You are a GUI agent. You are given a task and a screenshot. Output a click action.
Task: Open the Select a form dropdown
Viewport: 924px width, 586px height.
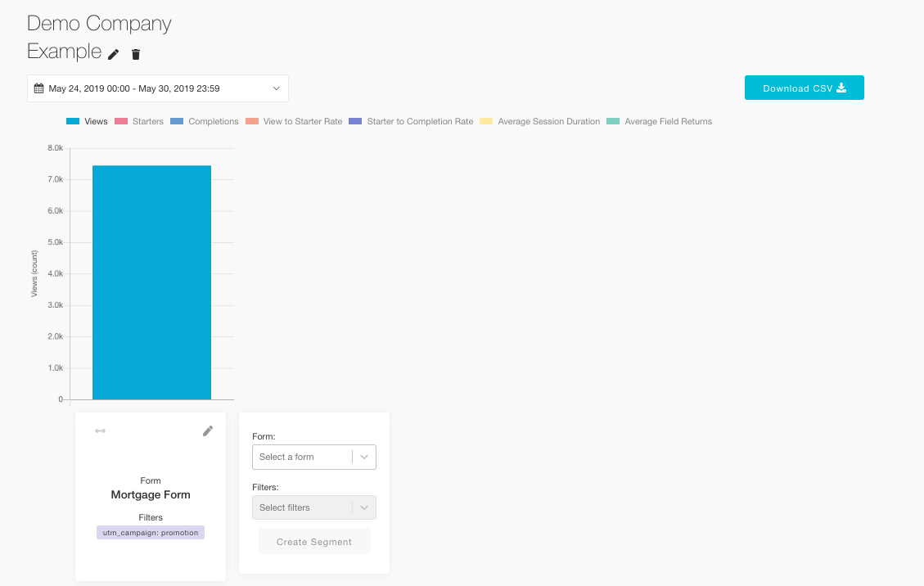314,457
